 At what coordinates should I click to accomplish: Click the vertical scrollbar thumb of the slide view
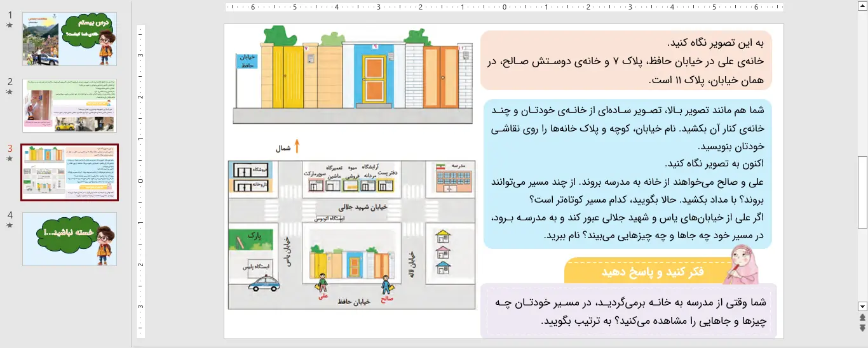click(x=862, y=192)
